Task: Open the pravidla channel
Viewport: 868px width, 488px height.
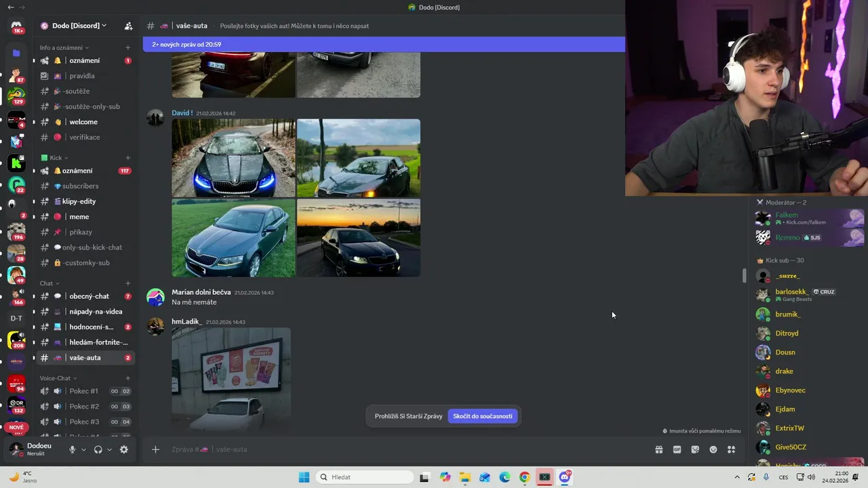Action: click(x=85, y=76)
